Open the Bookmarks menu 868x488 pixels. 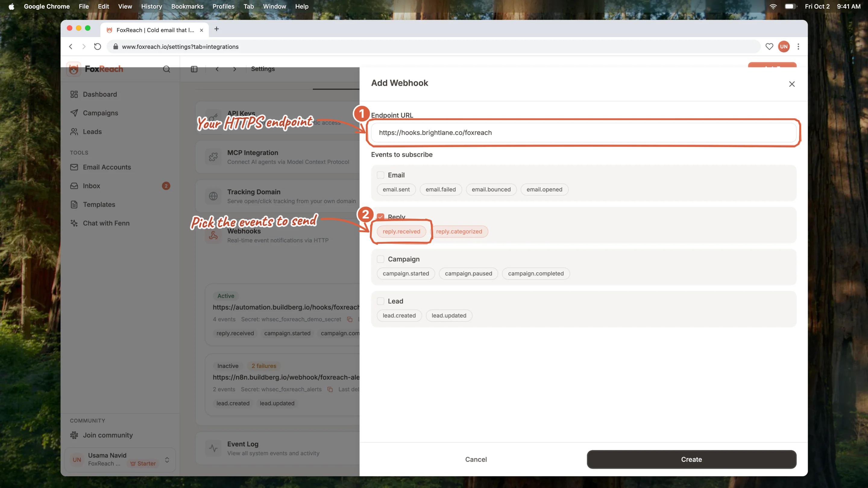click(x=187, y=6)
